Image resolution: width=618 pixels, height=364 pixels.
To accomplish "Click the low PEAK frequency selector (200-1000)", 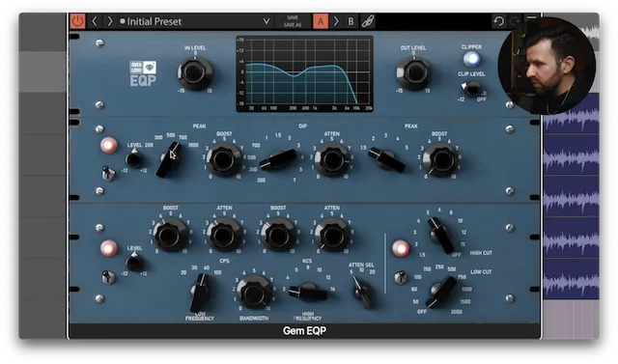I will (x=169, y=159).
